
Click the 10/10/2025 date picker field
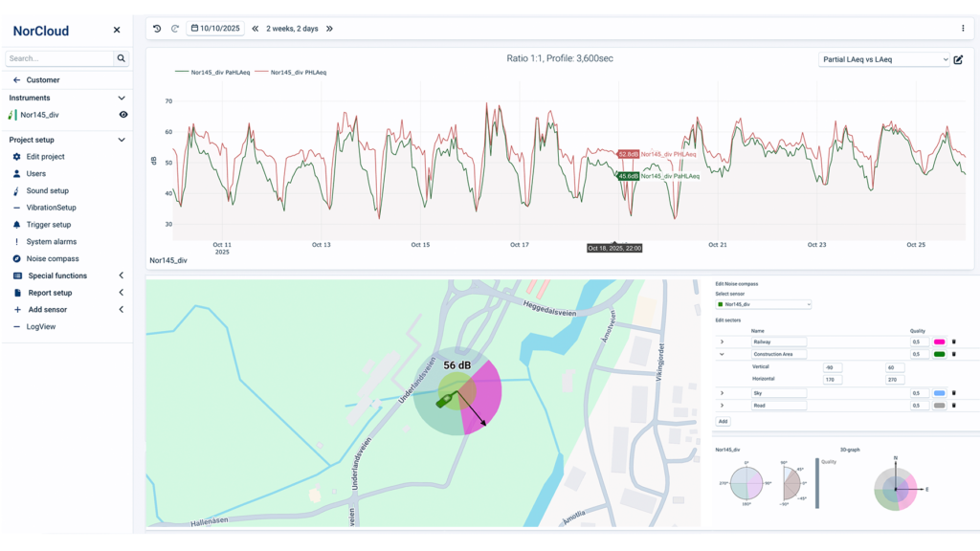coord(215,29)
